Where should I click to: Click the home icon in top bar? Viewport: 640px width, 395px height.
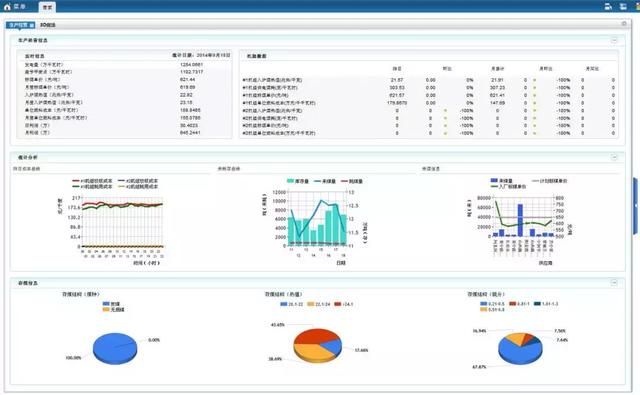(7, 7)
